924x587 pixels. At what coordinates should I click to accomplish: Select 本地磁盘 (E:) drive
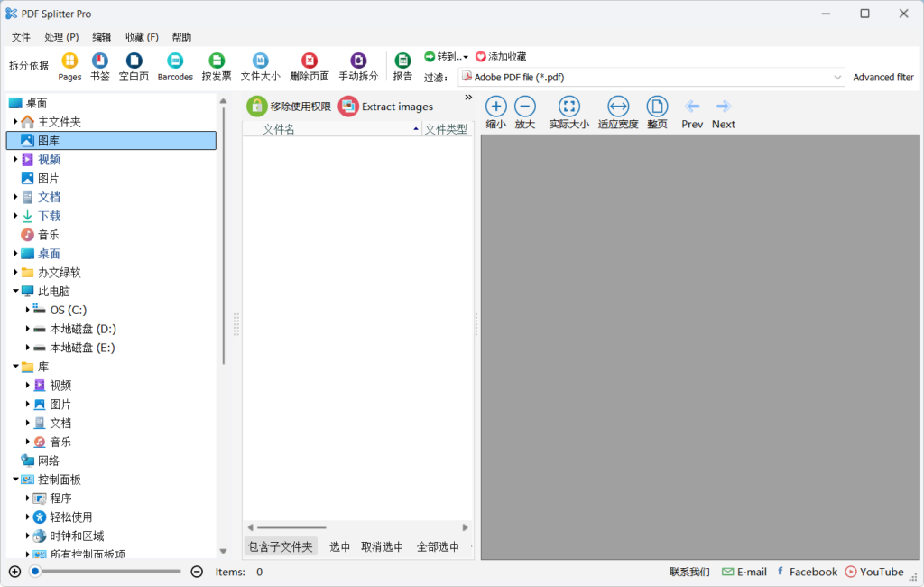tap(82, 348)
